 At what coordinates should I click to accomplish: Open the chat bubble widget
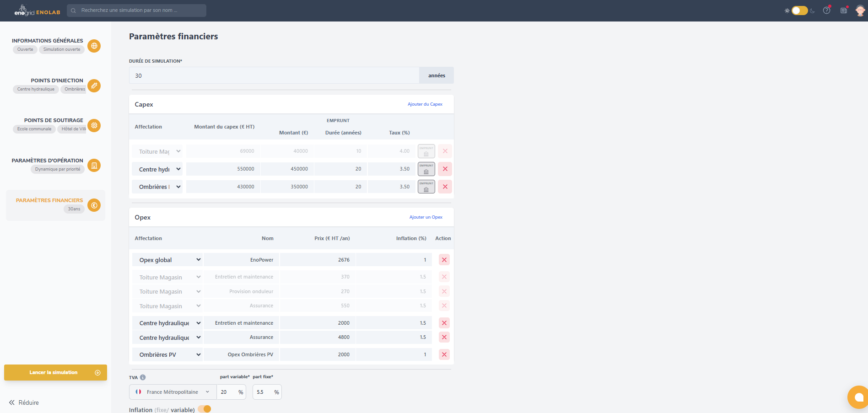click(858, 397)
